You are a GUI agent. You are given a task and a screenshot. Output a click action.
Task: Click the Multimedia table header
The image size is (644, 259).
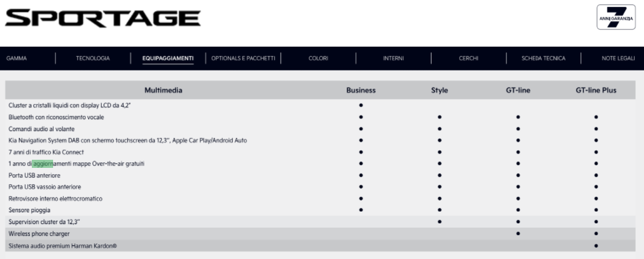point(164,90)
